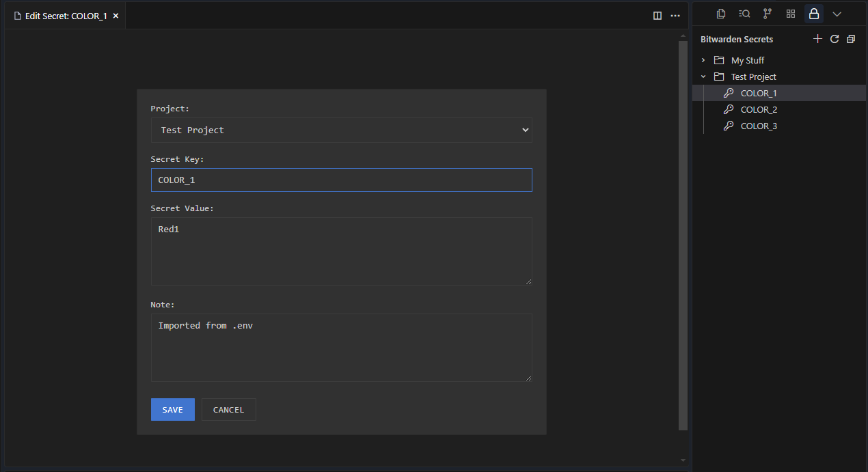This screenshot has height=472, width=868.
Task: Click the key icon beside COLOR_1
Action: point(729,93)
